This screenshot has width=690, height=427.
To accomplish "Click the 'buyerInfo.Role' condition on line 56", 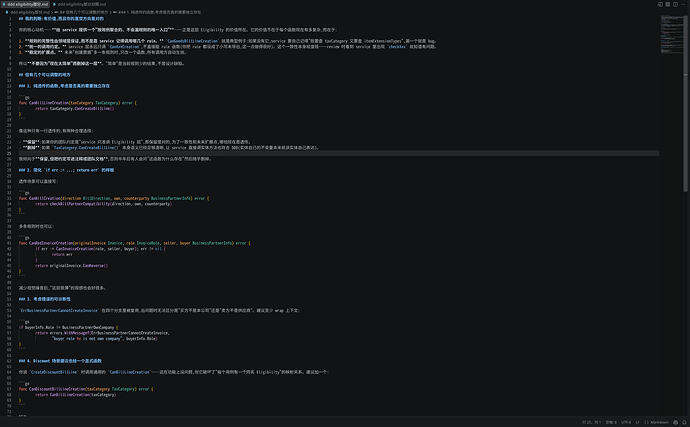I will tap(39, 327).
